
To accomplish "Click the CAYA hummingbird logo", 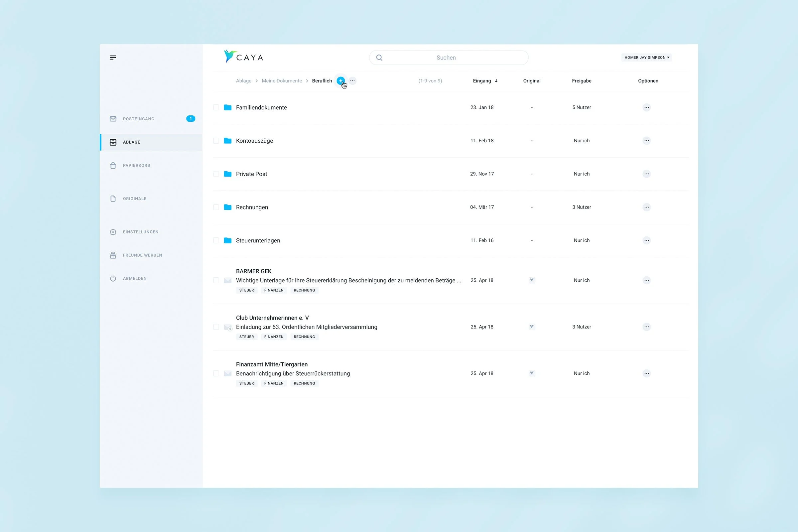I will [x=229, y=56].
